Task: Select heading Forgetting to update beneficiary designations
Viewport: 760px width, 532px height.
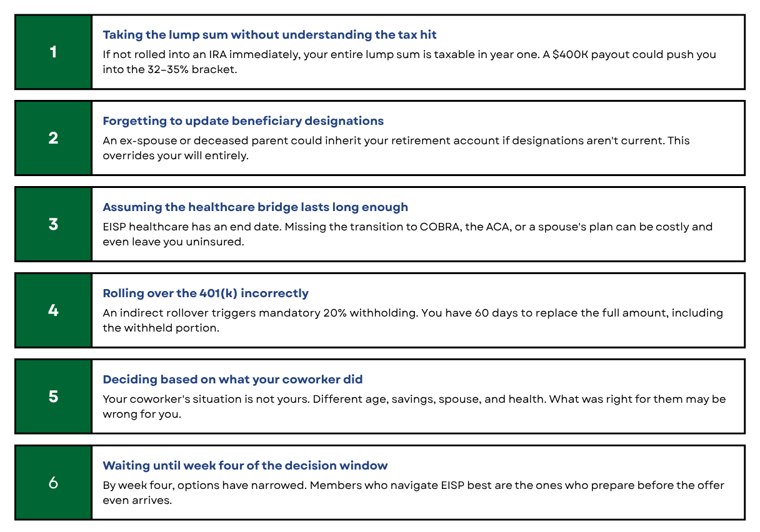Action: point(243,121)
